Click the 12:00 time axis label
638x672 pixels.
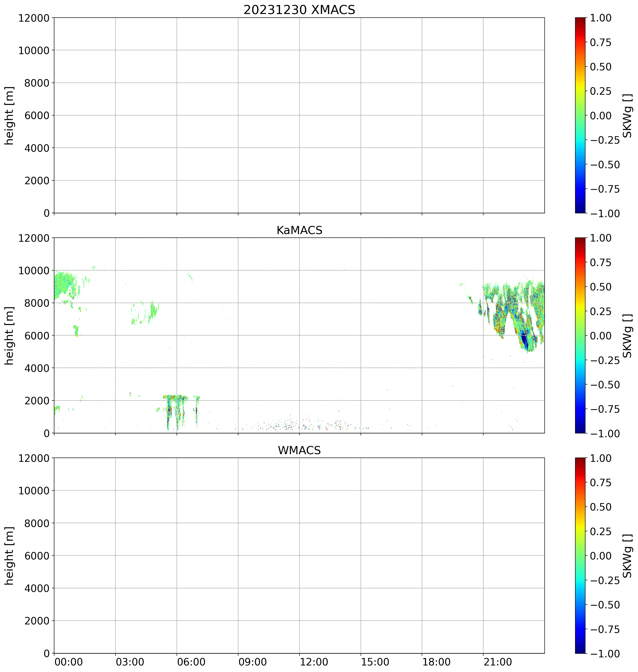[314, 662]
